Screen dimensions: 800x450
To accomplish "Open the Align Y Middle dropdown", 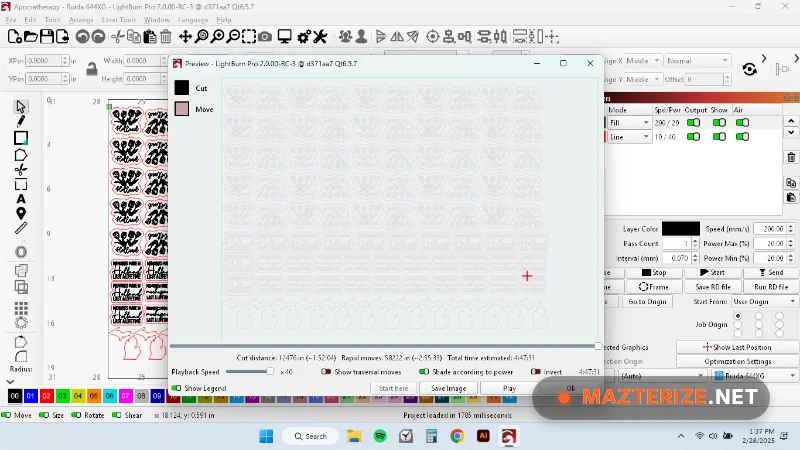I will pyautogui.click(x=642, y=80).
